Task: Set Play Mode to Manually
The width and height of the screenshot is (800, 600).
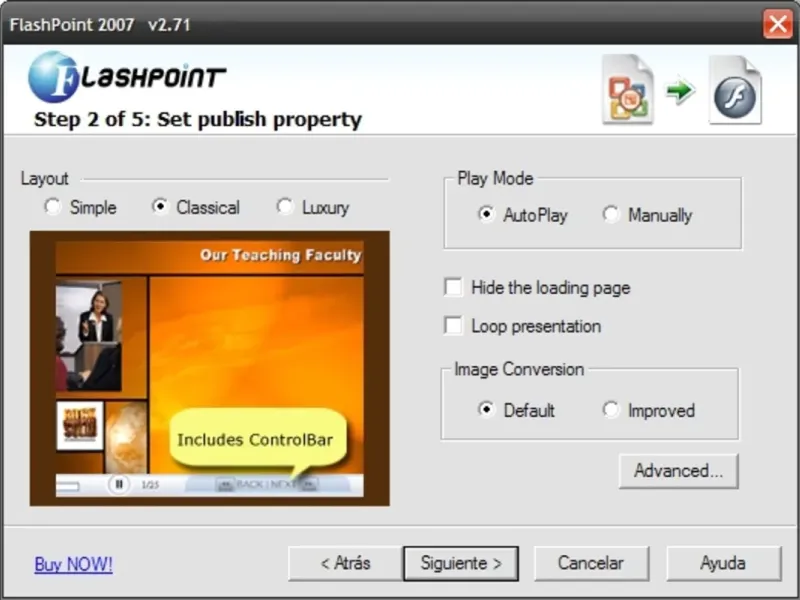Action: click(x=611, y=214)
